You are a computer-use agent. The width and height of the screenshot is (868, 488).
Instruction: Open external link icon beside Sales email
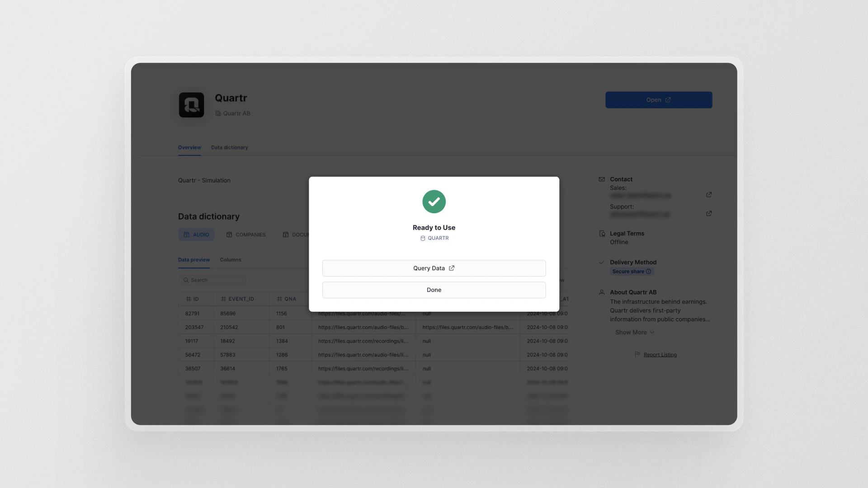coord(709,195)
